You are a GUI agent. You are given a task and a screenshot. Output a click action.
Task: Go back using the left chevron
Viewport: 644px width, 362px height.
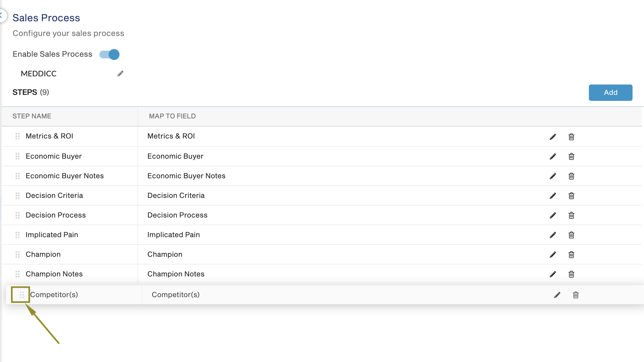1,16
